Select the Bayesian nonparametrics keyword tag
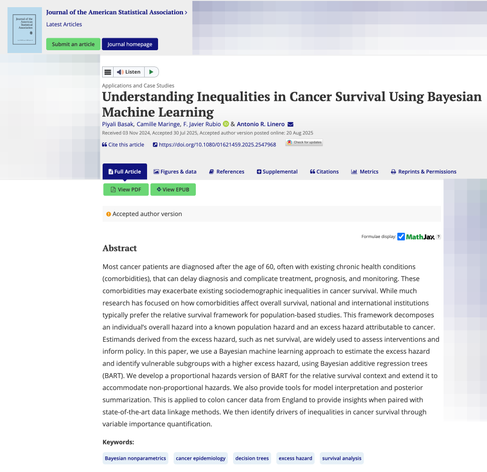The image size is (487, 472). pyautogui.click(x=135, y=458)
